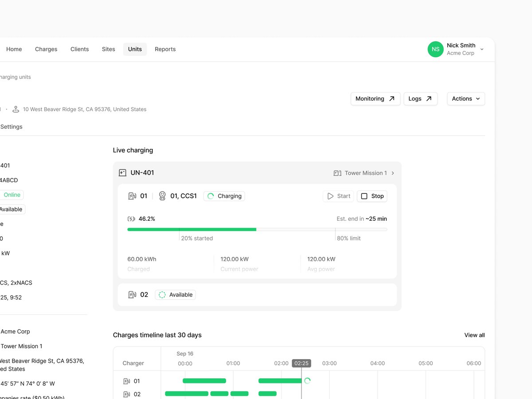Open the Monitoring external link button
Screen dimensions: 532x399
click(x=375, y=99)
